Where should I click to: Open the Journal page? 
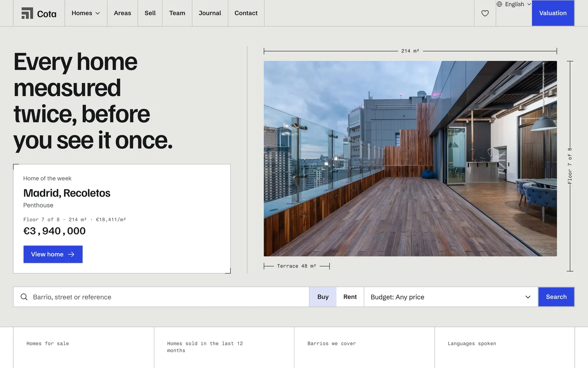[x=210, y=13]
